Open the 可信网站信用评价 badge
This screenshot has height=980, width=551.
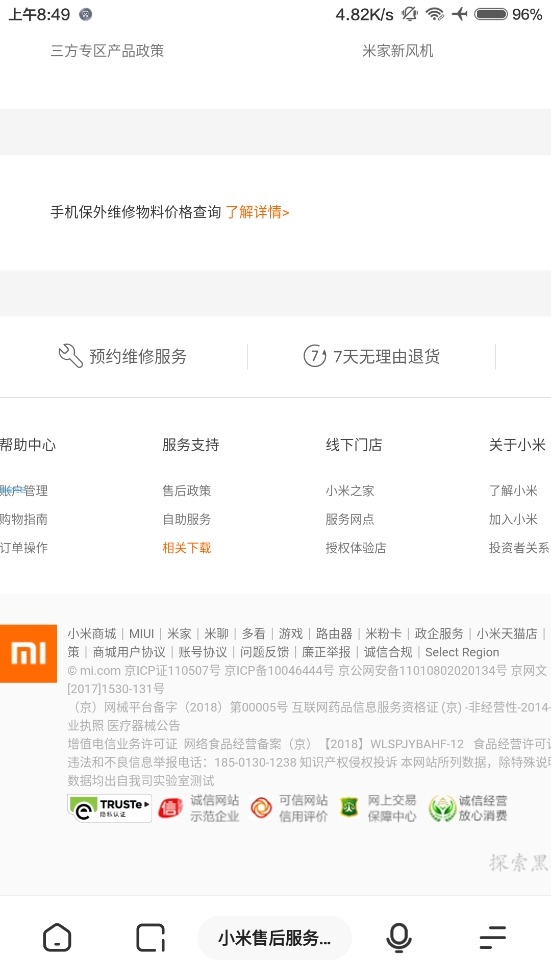point(289,808)
